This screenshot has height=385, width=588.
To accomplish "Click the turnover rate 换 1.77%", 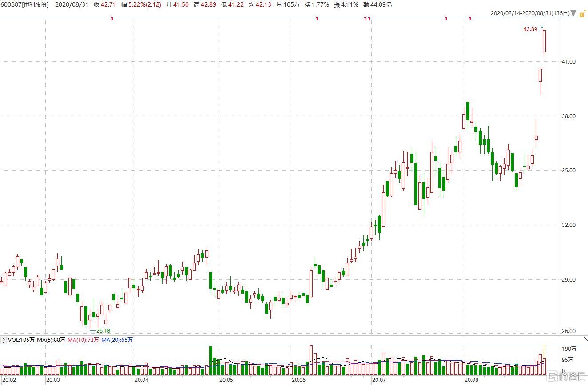I will coord(316,4).
